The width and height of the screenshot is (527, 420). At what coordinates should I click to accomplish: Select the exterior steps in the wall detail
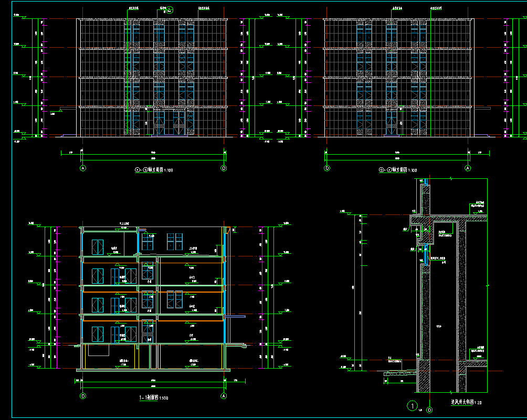[399, 373]
